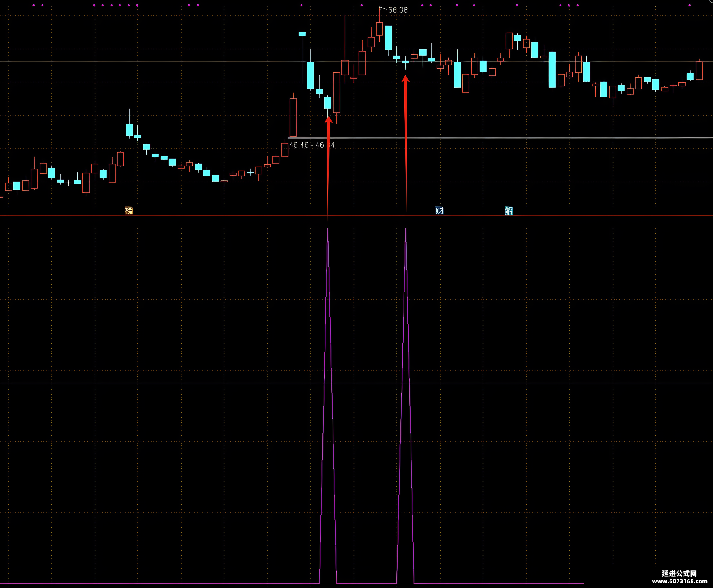Click the corner icon at top-right edge

pyautogui.click(x=710, y=2)
